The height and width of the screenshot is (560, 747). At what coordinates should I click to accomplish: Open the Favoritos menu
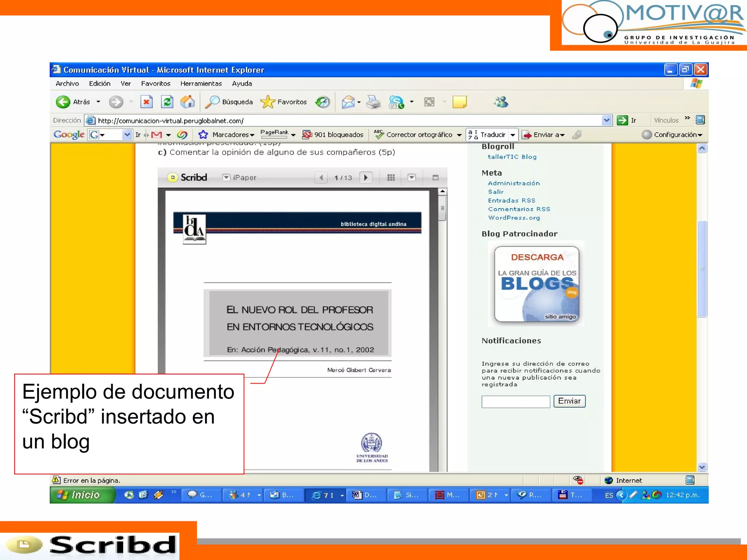point(156,83)
